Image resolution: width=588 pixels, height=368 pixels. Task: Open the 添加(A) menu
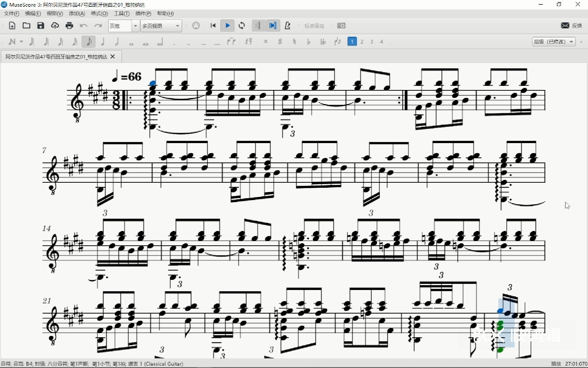click(77, 13)
